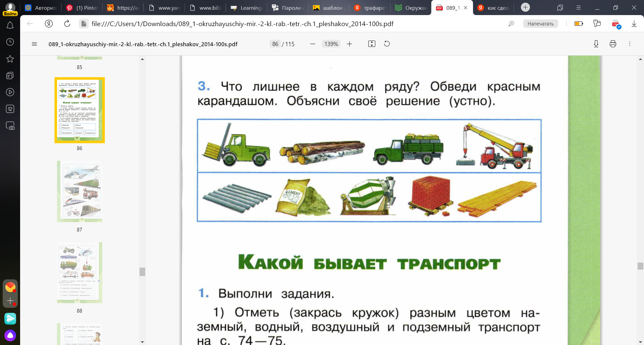Image resolution: width=644 pixels, height=345 pixels.
Task: Click the concrete mixer picture
Action: pyautogui.click(x=368, y=196)
